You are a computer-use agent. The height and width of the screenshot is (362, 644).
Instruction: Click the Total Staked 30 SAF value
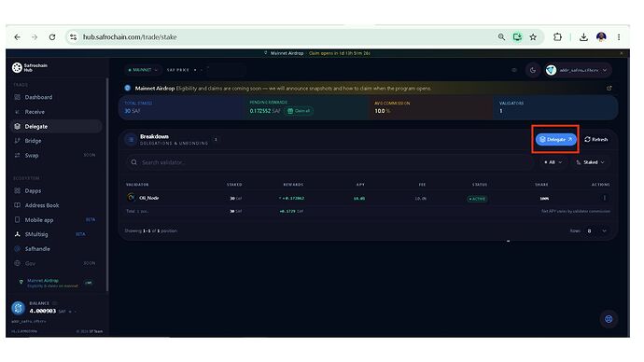133,111
